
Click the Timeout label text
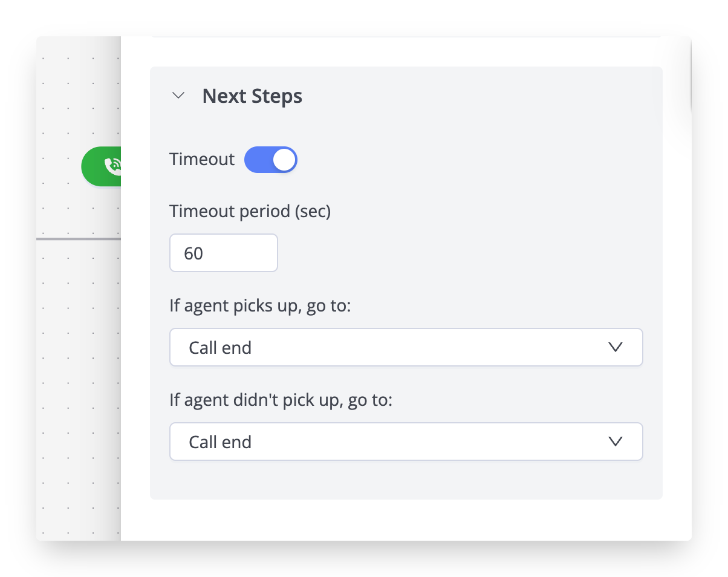(202, 159)
